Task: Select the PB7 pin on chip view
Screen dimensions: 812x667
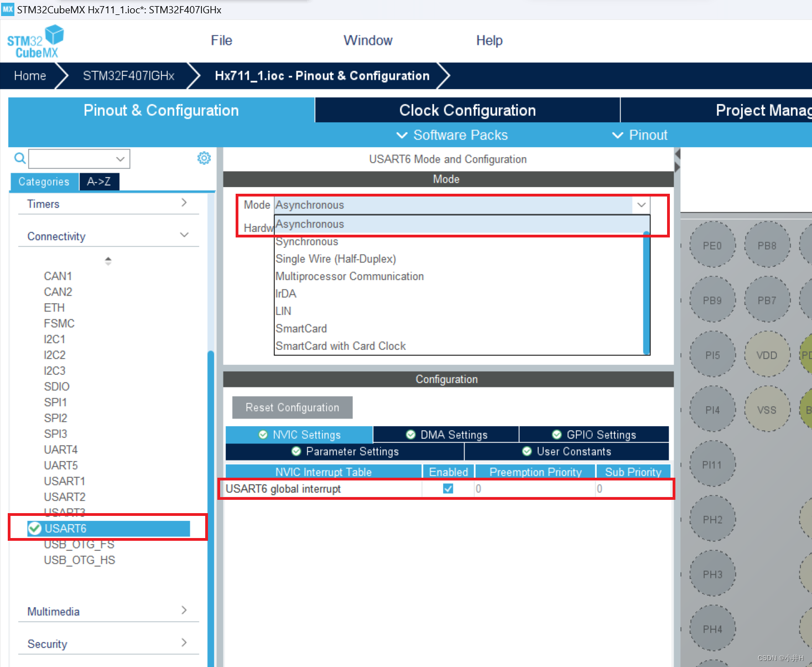Action: point(767,301)
